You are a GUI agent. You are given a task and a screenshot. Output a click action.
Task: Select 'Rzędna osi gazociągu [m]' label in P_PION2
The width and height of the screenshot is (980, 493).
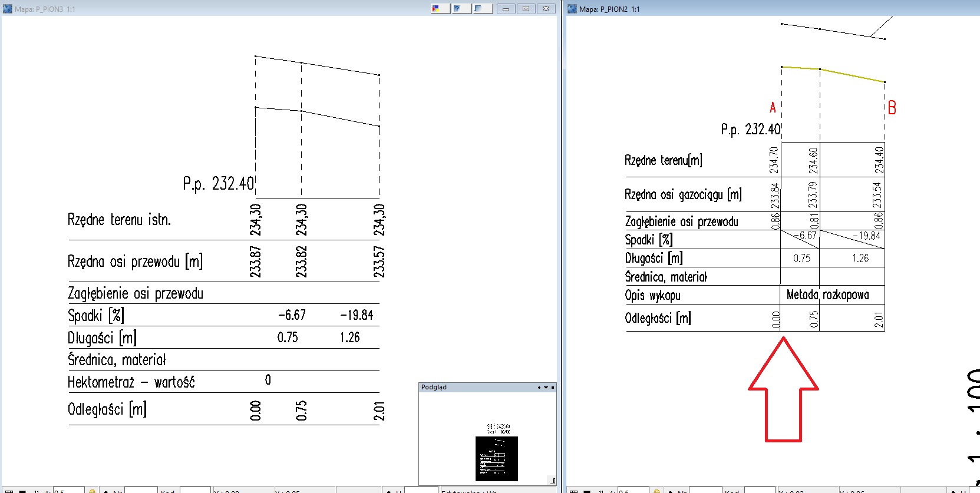[683, 194]
